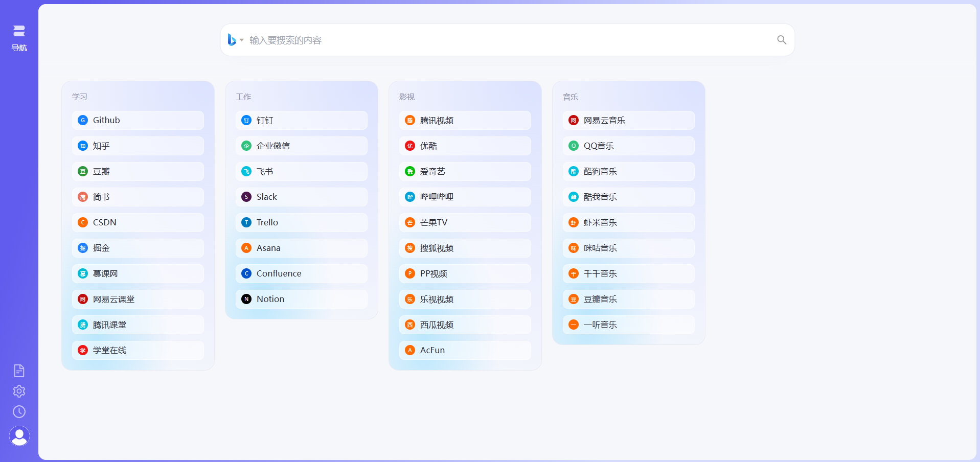Click the 知乎 site icon
The width and height of the screenshot is (980, 462).
tap(83, 146)
